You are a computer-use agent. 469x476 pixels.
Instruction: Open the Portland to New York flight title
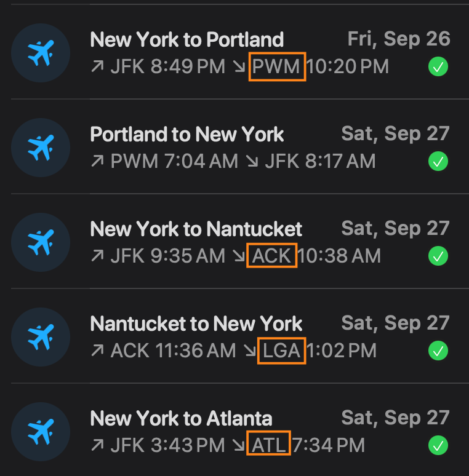[x=186, y=135]
